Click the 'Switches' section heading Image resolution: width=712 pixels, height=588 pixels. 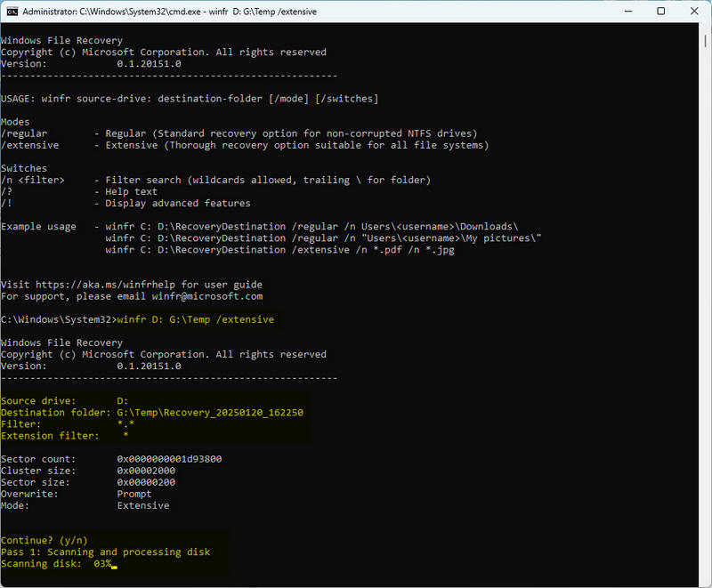point(24,168)
